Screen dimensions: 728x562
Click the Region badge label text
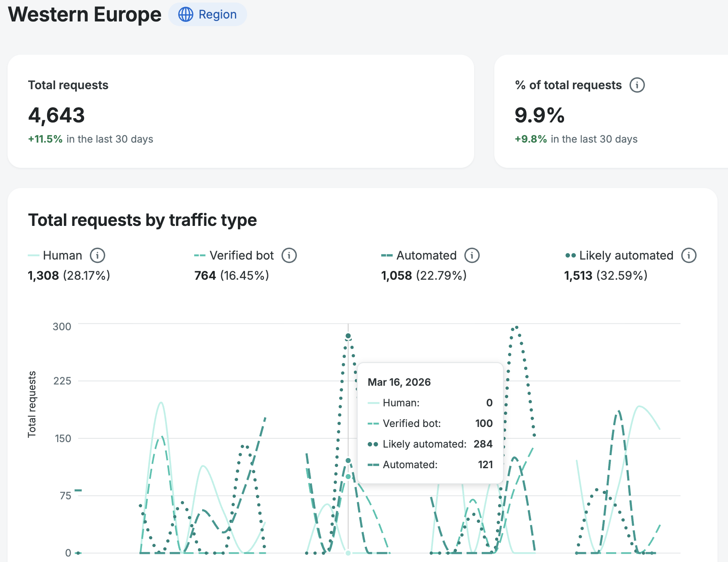[x=217, y=14]
